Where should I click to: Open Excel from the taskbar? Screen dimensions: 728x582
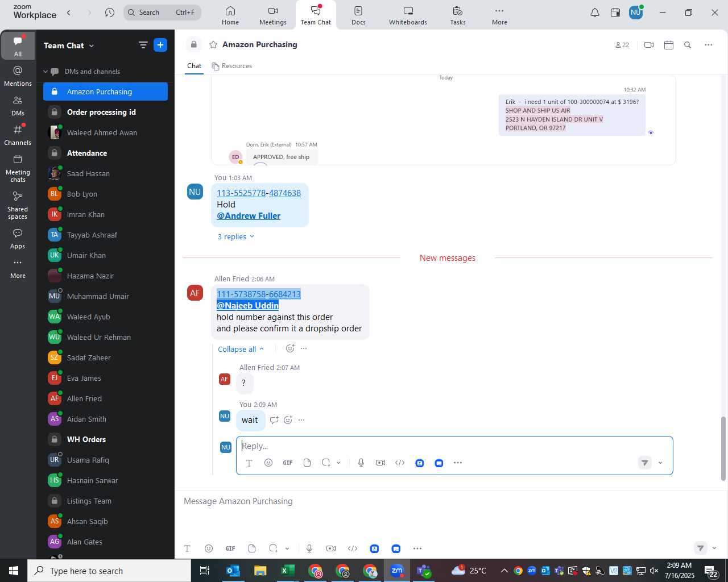coord(287,571)
